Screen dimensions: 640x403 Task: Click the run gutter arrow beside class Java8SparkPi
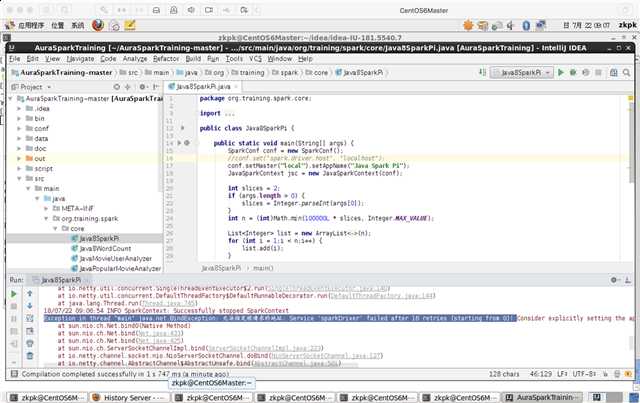tap(182, 128)
